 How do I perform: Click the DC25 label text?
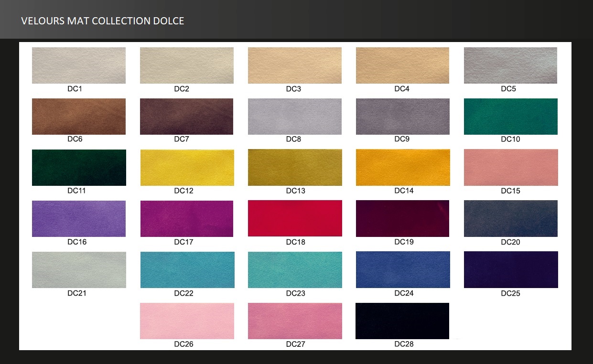coord(510,293)
